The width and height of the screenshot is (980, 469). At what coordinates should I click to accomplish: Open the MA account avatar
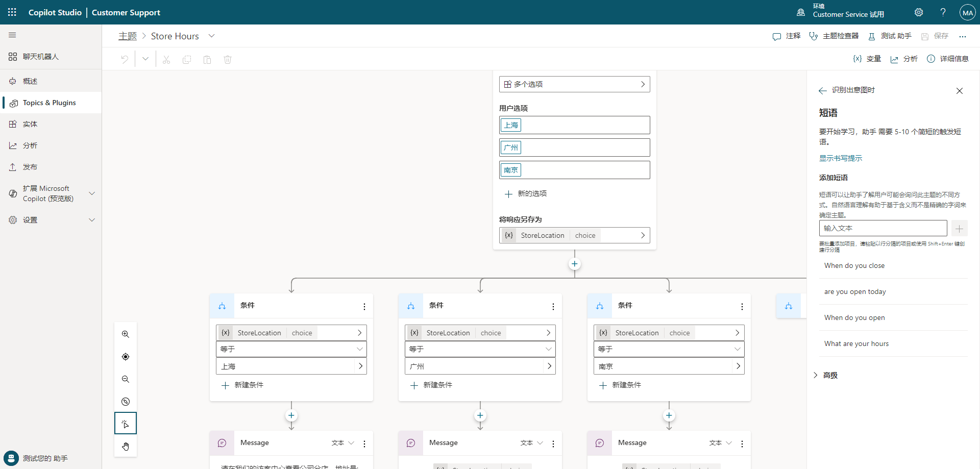[968, 12]
